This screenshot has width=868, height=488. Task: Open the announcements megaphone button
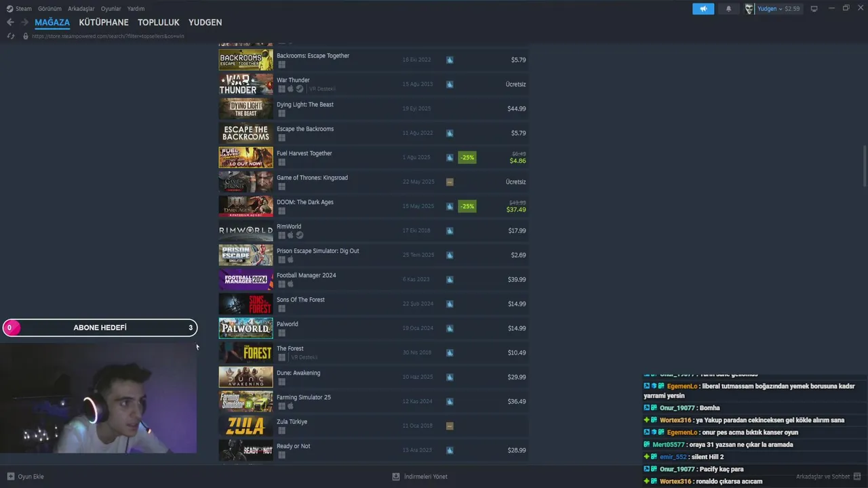pos(703,9)
